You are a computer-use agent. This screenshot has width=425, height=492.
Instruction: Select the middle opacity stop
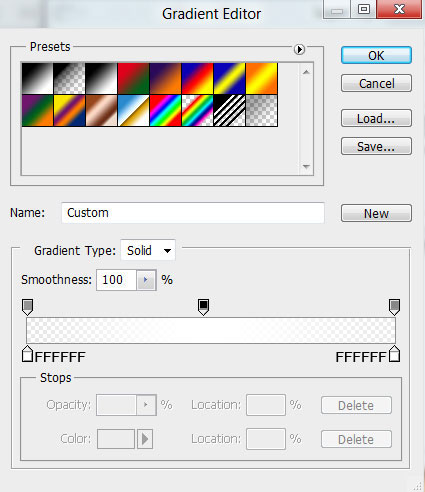[x=203, y=307]
